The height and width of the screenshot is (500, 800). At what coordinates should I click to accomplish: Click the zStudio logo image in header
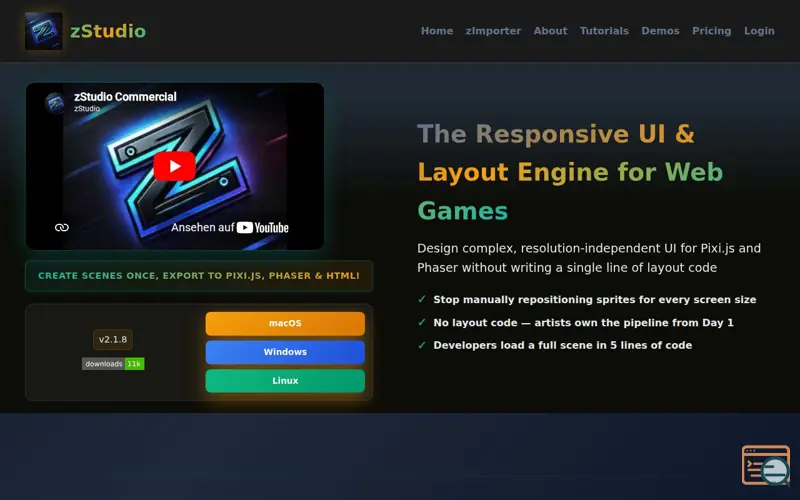coord(43,31)
